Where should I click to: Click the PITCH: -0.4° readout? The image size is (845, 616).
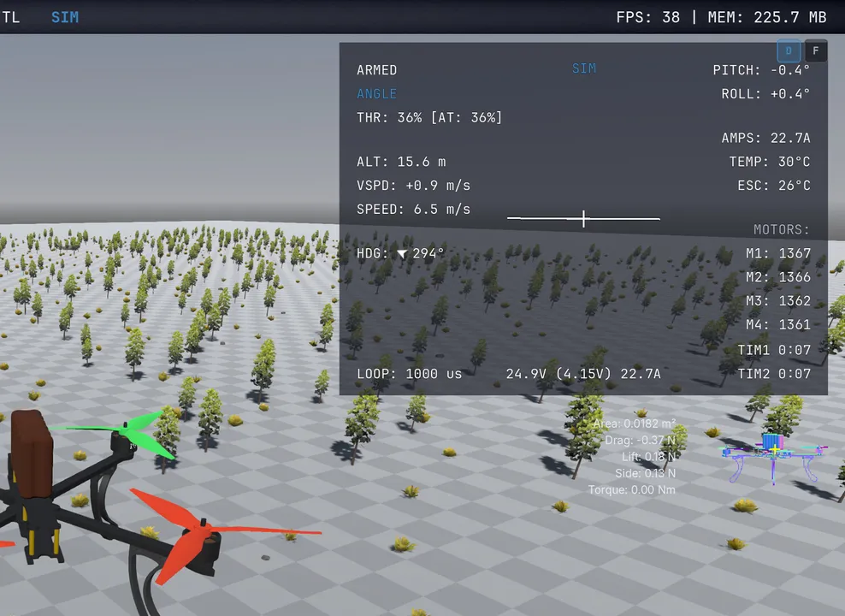(761, 70)
